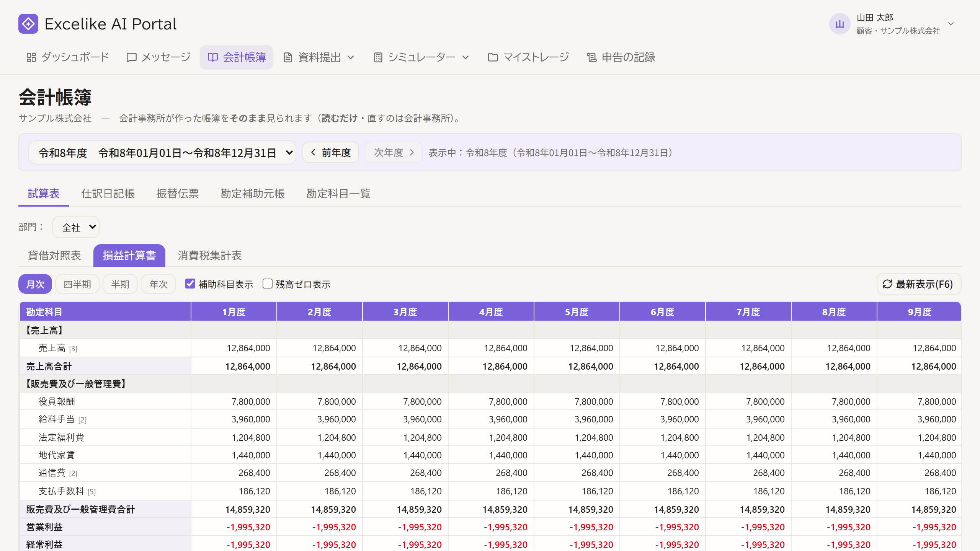Click the dashboard grid icon
980x551 pixels.
click(x=31, y=57)
